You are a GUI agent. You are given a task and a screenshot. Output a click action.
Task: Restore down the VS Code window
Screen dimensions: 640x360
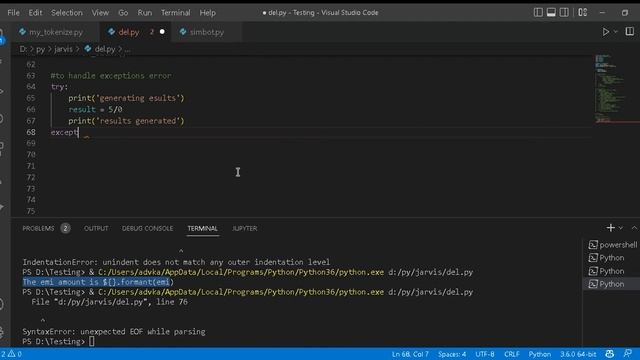(x=624, y=13)
